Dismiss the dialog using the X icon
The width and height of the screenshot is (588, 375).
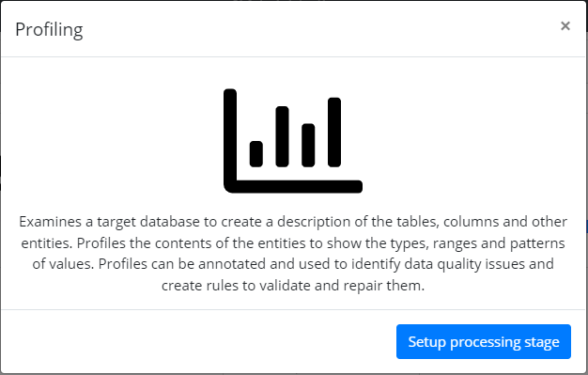pos(565,26)
